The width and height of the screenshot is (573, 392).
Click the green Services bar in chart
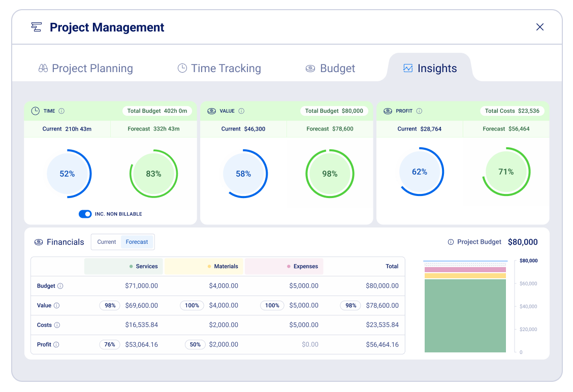[x=465, y=315]
